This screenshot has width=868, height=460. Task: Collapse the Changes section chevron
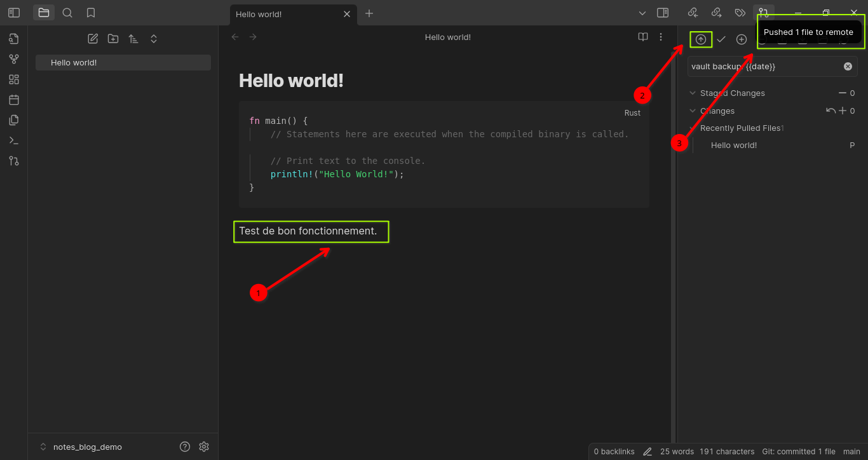[x=693, y=111]
